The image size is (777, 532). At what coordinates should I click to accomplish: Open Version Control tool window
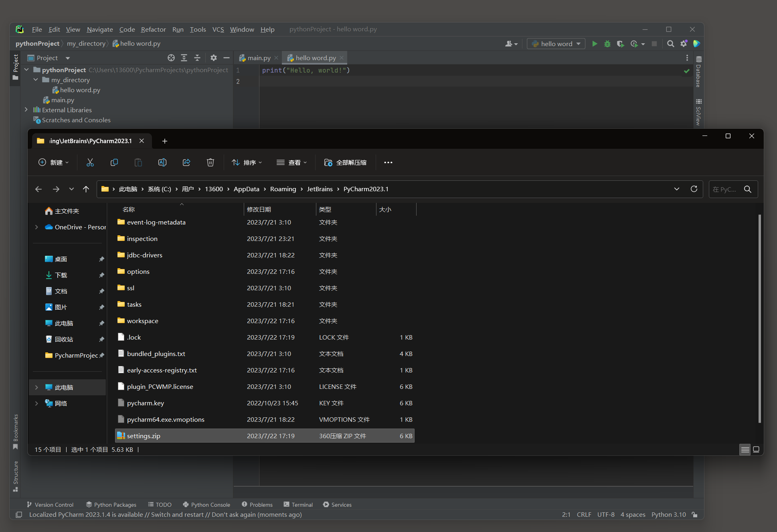pyautogui.click(x=50, y=505)
